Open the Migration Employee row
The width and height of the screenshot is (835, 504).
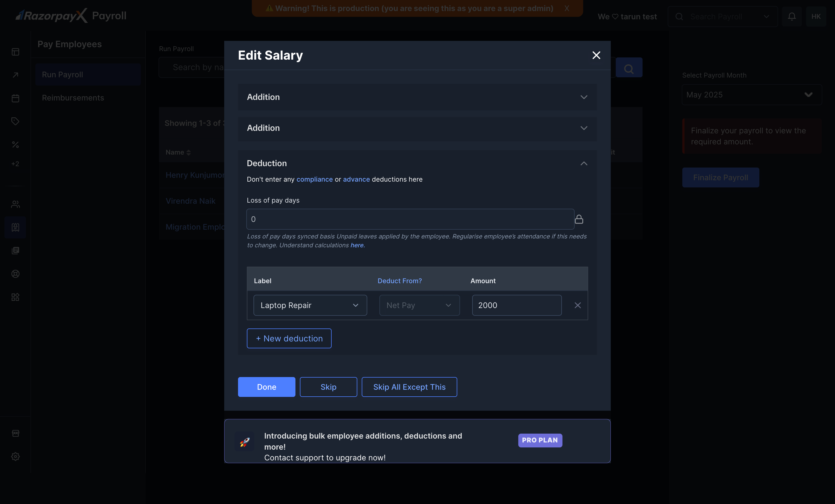coord(195,227)
